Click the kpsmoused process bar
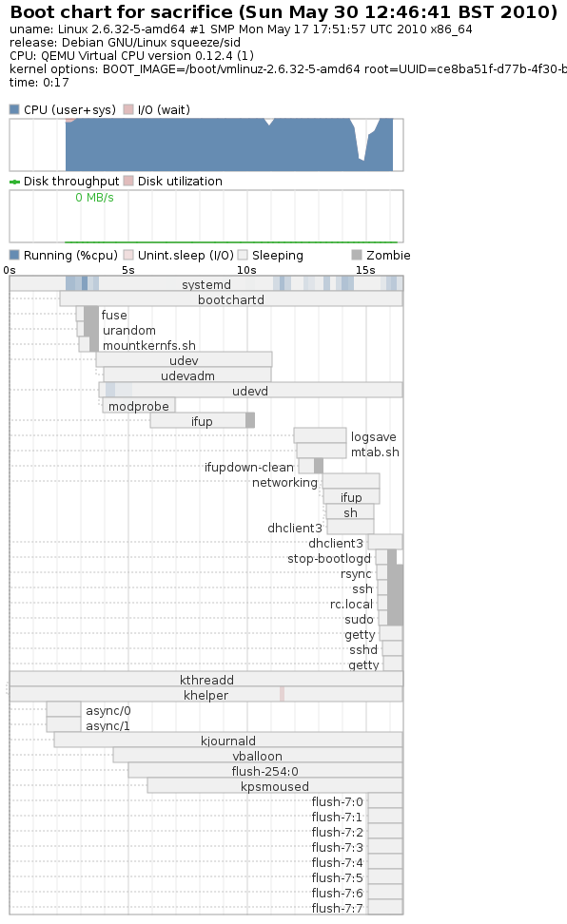The image size is (567, 924). [x=275, y=785]
